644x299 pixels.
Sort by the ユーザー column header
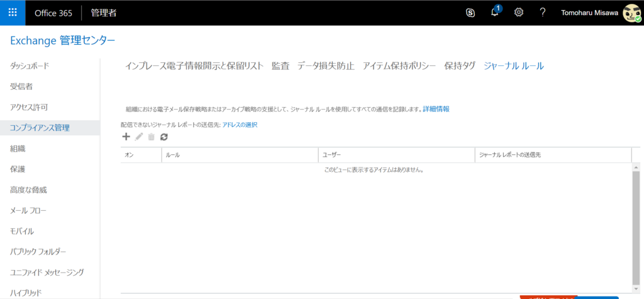(396, 155)
